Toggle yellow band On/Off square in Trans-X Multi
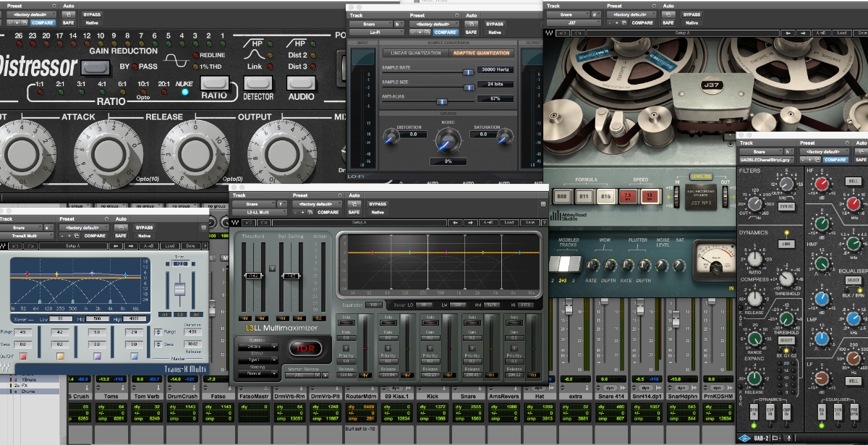This screenshot has height=445, width=868. (60, 356)
